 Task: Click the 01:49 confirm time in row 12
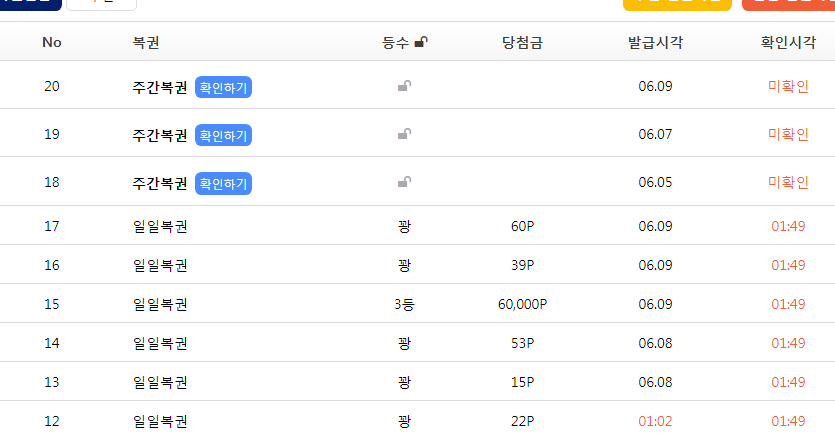(788, 421)
